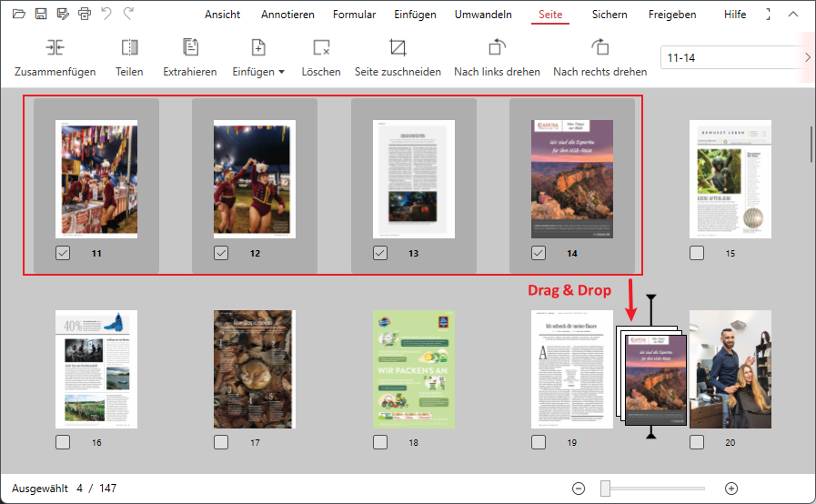
Task: Uncheck page 13 checkbox
Action: pyautogui.click(x=380, y=253)
